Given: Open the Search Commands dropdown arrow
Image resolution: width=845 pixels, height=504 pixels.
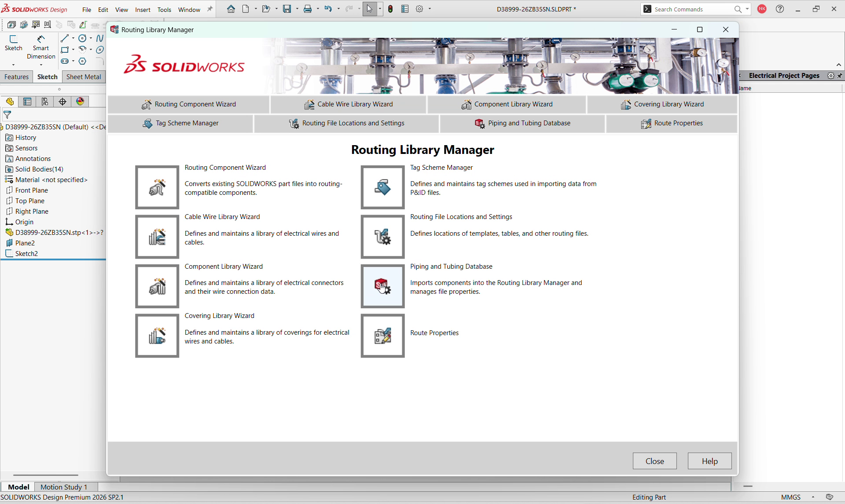Looking at the screenshot, I should (x=747, y=9).
